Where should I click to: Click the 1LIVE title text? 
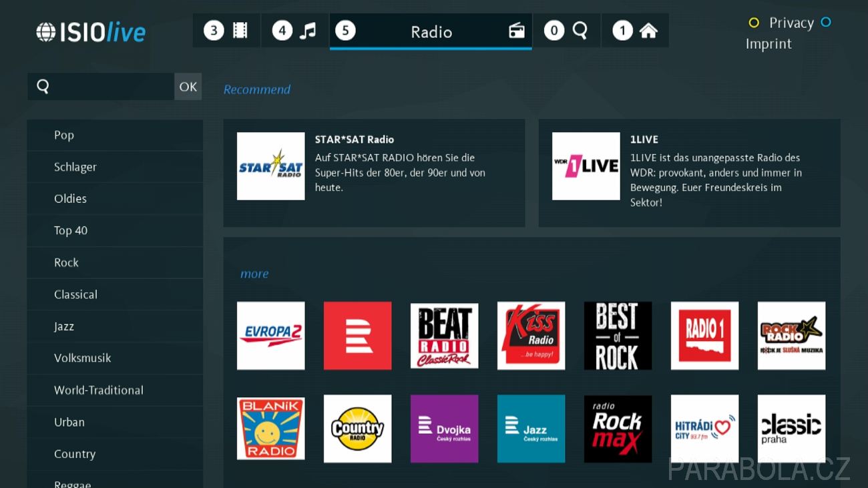coord(644,140)
